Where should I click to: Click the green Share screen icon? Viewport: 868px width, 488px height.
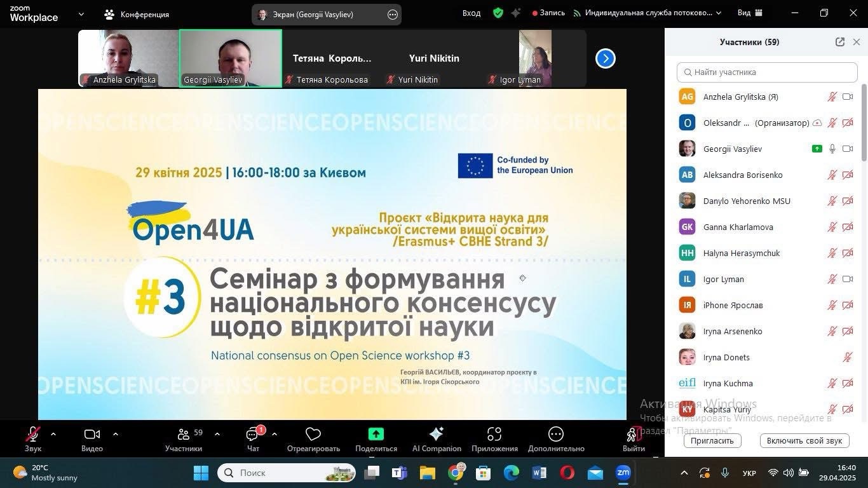[376, 434]
